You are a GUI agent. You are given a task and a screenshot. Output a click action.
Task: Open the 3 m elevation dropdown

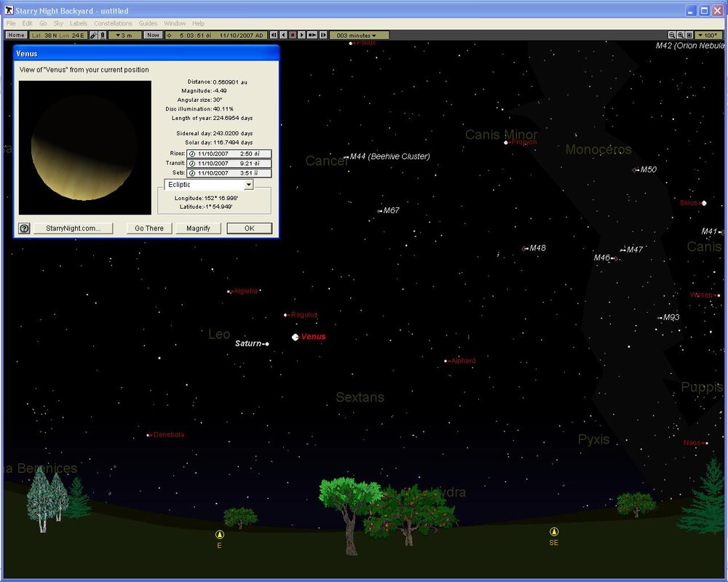point(124,35)
